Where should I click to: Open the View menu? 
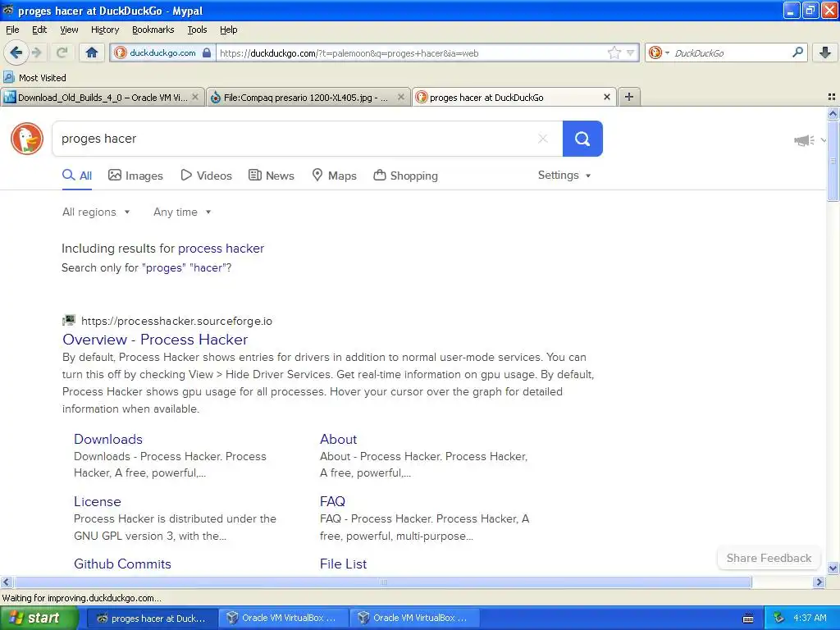[x=69, y=30]
